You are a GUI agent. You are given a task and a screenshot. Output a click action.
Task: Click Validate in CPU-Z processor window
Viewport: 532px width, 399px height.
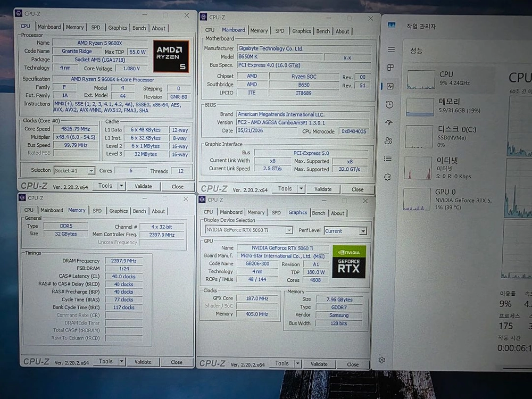click(143, 186)
